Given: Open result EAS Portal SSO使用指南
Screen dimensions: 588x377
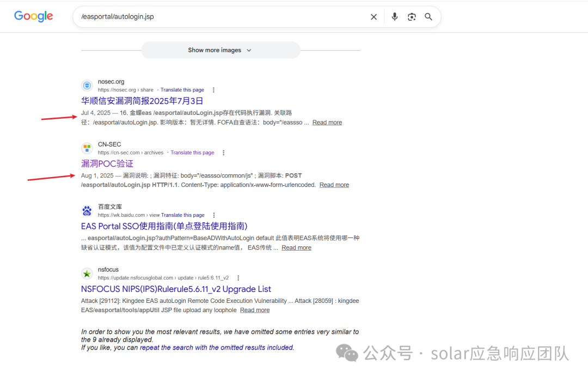Looking at the screenshot, I should 164,226.
